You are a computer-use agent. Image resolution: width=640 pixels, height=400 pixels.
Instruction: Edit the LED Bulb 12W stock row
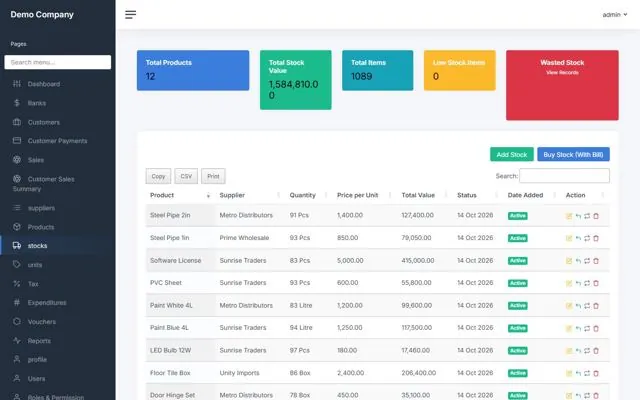tap(569, 351)
